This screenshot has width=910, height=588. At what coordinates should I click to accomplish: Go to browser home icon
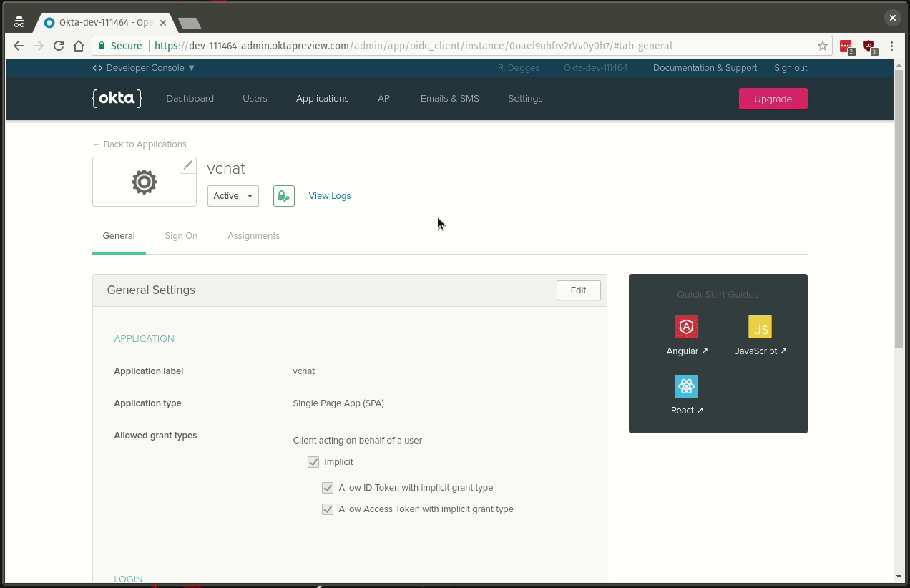click(79, 46)
